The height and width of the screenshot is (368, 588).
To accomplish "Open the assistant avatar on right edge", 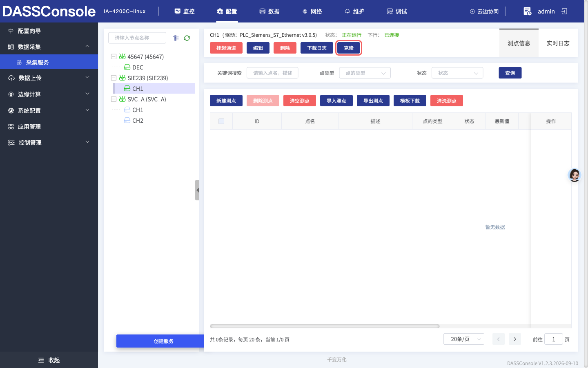I will 575,175.
